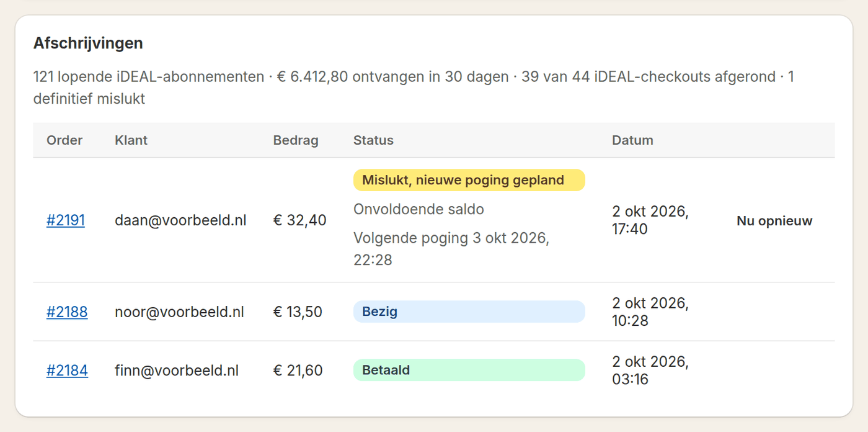
Task: Click the Volgende poging 3 okt 2026 text
Action: [451, 248]
